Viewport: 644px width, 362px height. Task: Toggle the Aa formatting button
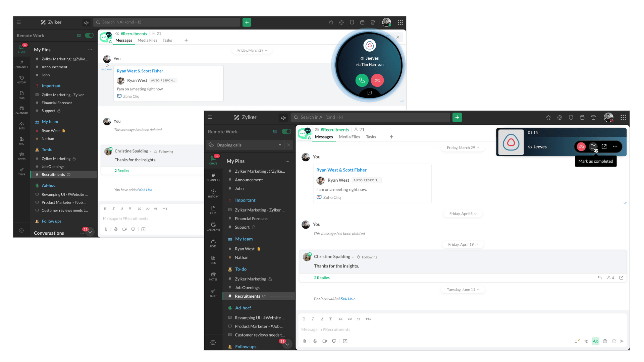point(595,341)
